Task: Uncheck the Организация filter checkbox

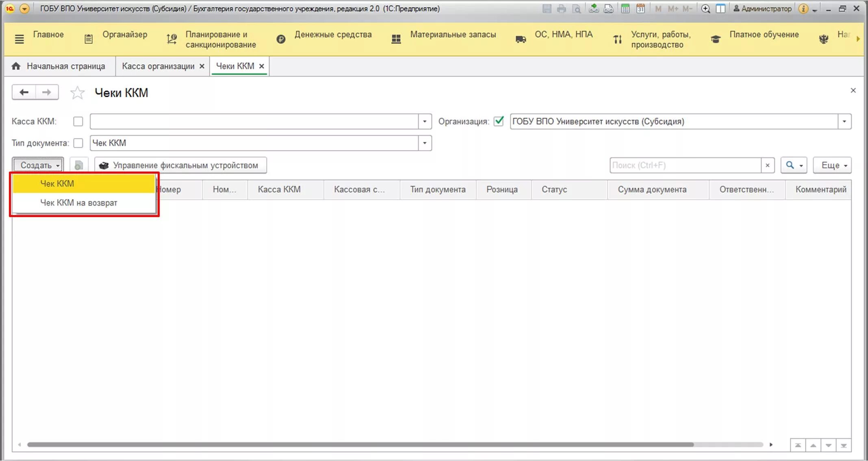Action: coord(499,121)
